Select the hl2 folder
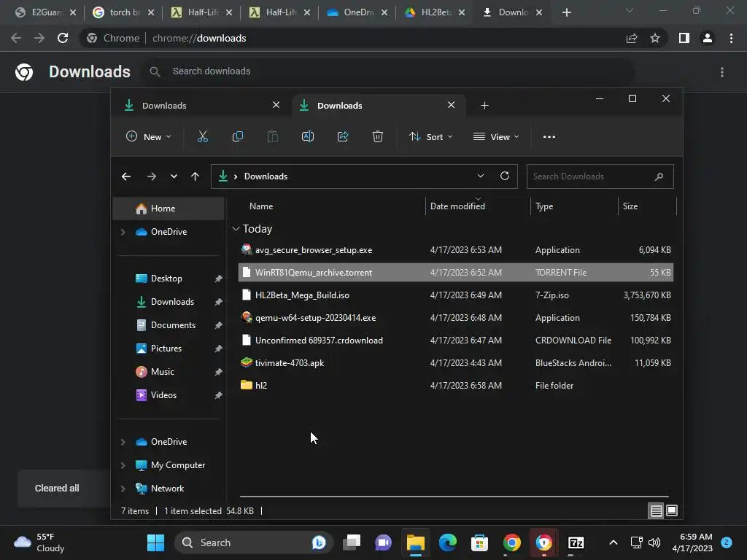Viewport: 747px width, 560px height. point(455,386)
